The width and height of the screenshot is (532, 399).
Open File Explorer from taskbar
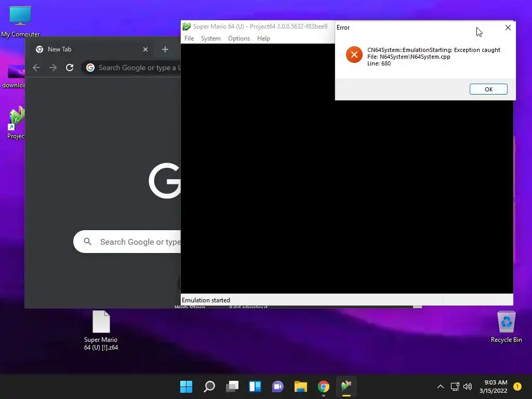(301, 387)
